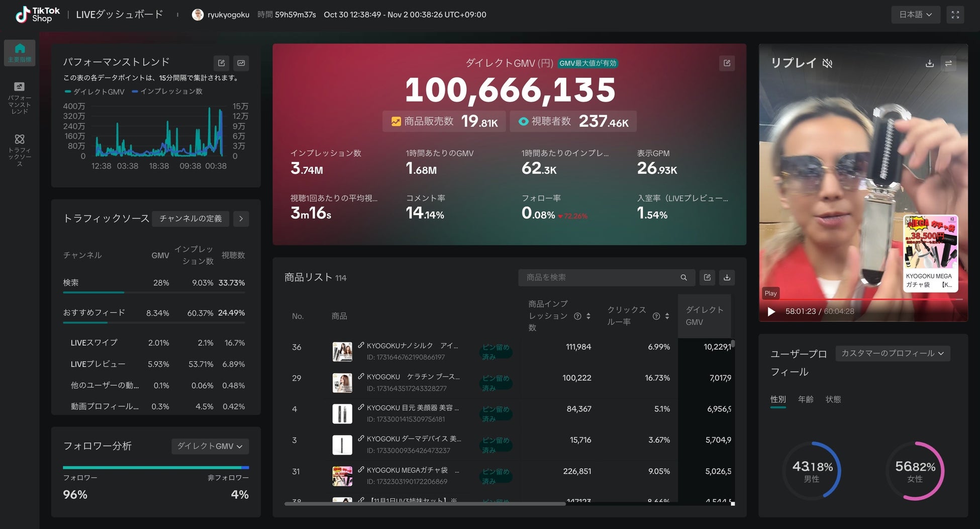
Task: Open the 日本語 language dropdown
Action: point(915,15)
